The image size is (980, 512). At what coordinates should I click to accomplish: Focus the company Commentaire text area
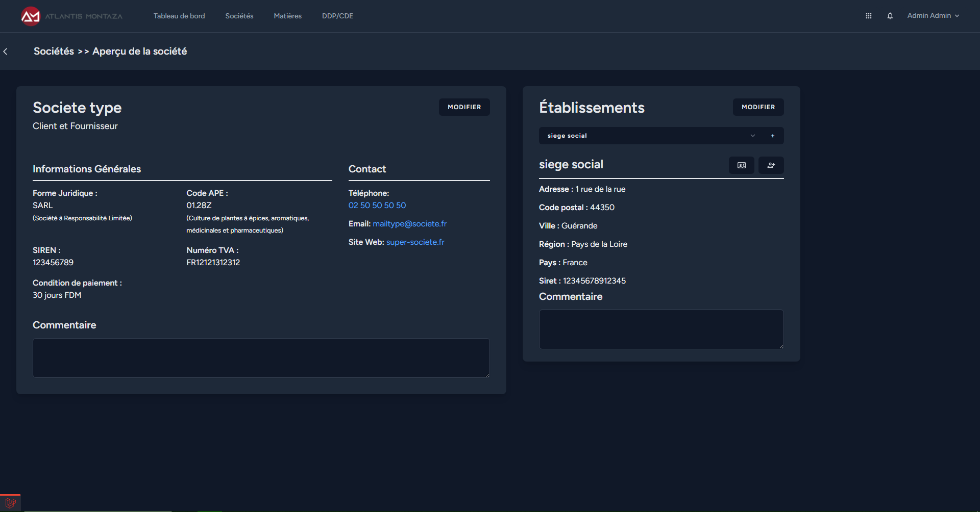coord(261,358)
